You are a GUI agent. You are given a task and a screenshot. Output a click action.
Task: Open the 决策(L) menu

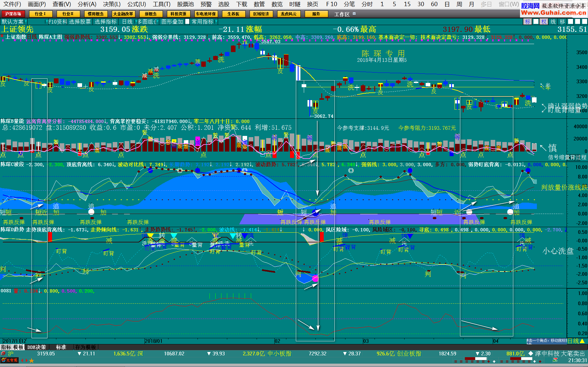[x=112, y=4]
